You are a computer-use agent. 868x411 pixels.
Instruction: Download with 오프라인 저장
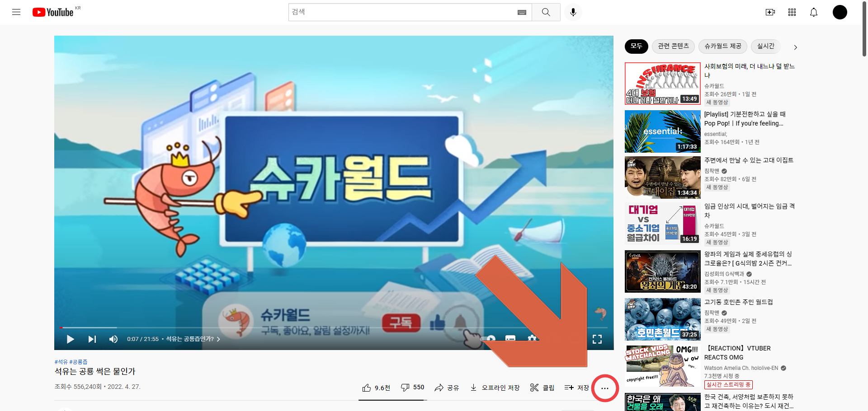[x=495, y=388]
